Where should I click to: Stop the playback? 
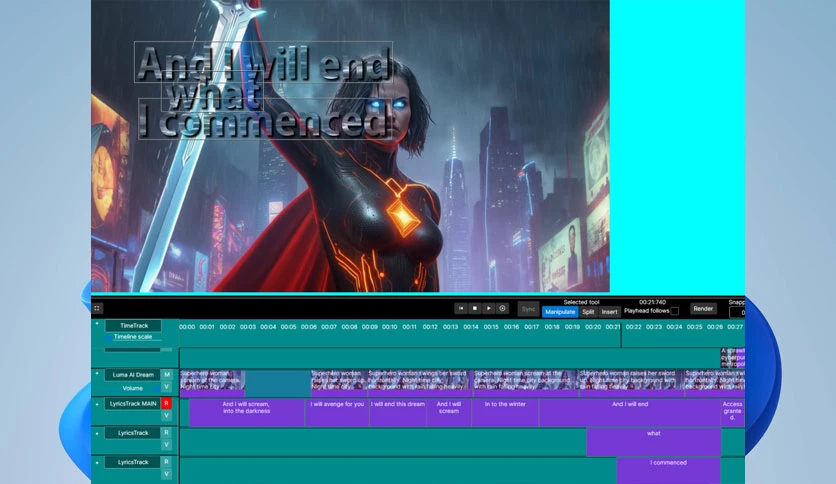(x=475, y=309)
